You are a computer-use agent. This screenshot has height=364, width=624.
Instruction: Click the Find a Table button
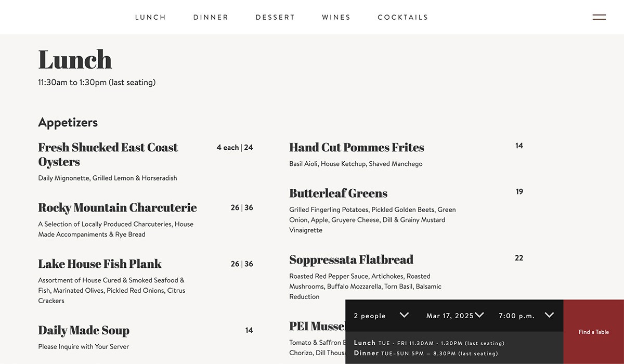[593, 332]
